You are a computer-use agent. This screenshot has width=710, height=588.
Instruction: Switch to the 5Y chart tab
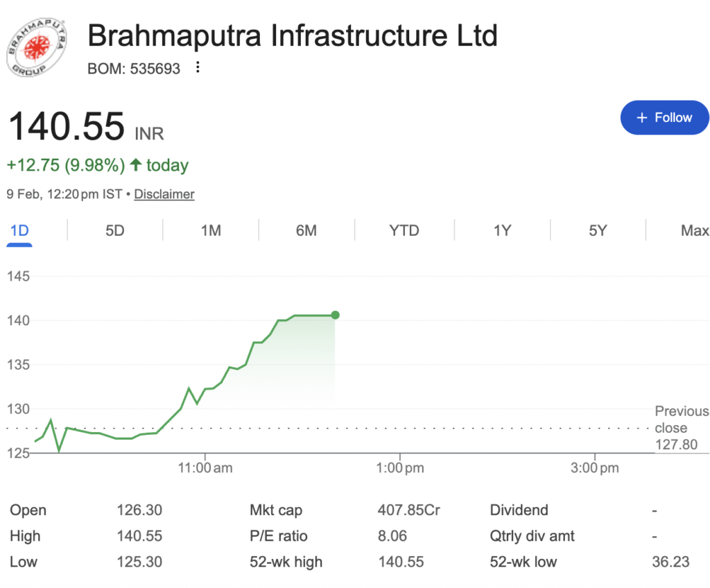click(598, 230)
